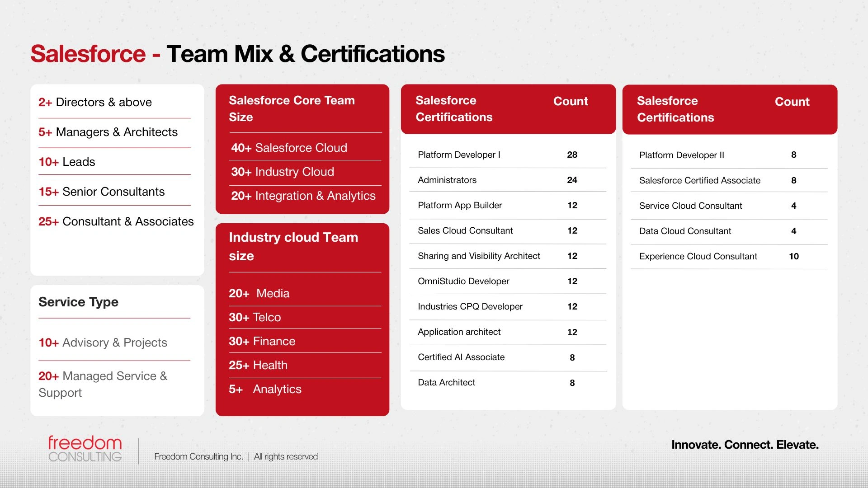Click '20+ Integration & Analytics' entry
Image resolution: width=868 pixels, height=488 pixels.
pos(303,196)
